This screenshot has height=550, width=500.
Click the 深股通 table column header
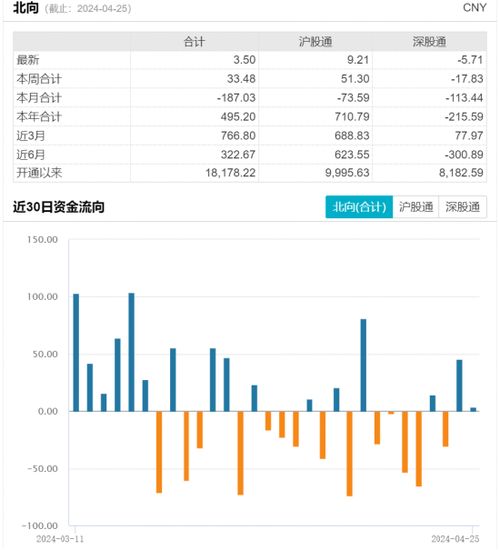[429, 42]
